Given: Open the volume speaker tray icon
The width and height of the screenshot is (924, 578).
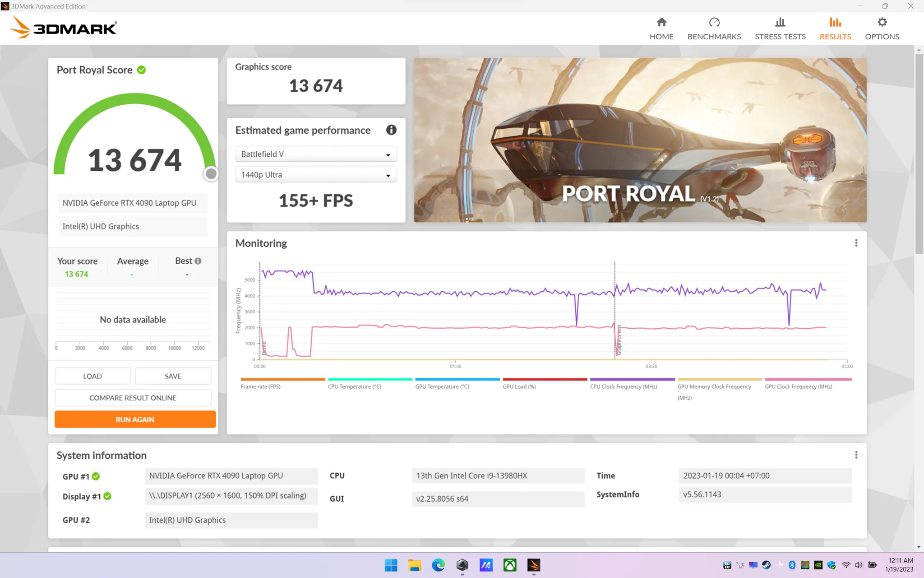Looking at the screenshot, I should (859, 565).
